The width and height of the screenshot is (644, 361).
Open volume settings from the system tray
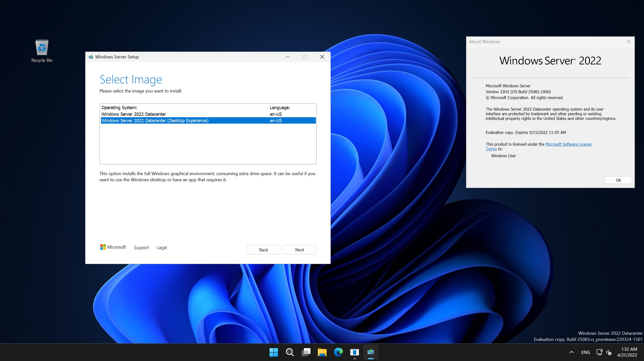[x=609, y=352]
